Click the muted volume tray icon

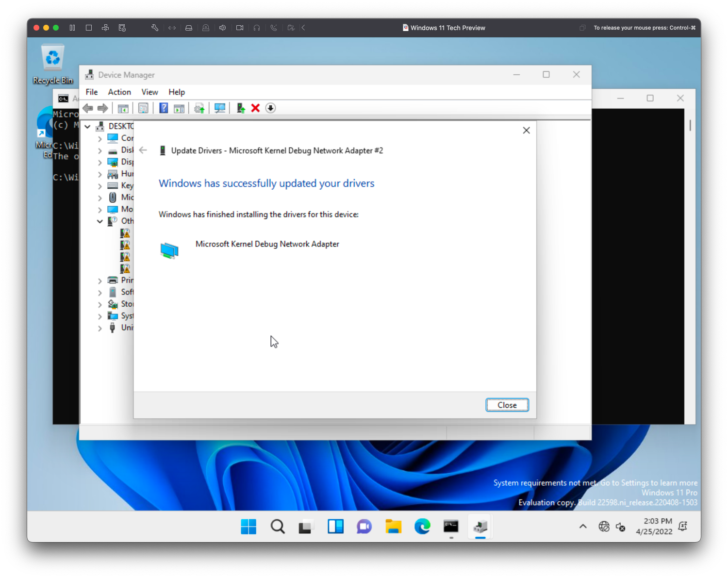[x=620, y=527]
